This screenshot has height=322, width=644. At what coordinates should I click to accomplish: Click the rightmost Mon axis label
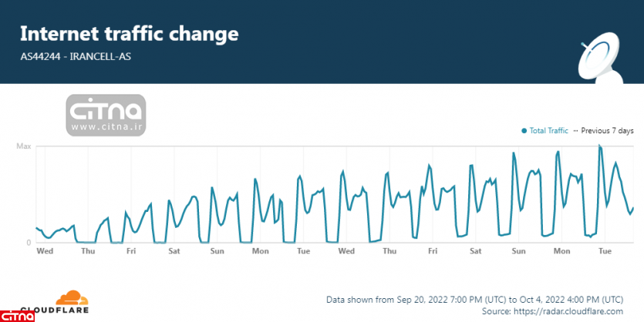561,251
